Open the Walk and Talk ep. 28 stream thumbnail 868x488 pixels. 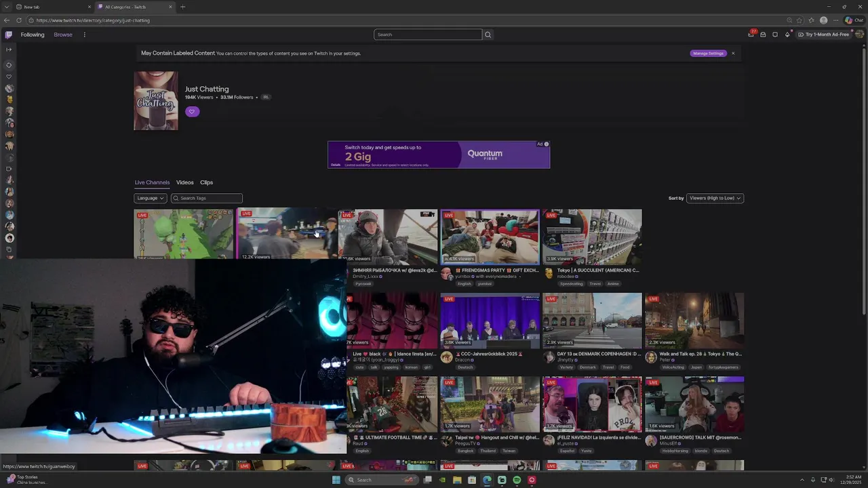coord(694,320)
